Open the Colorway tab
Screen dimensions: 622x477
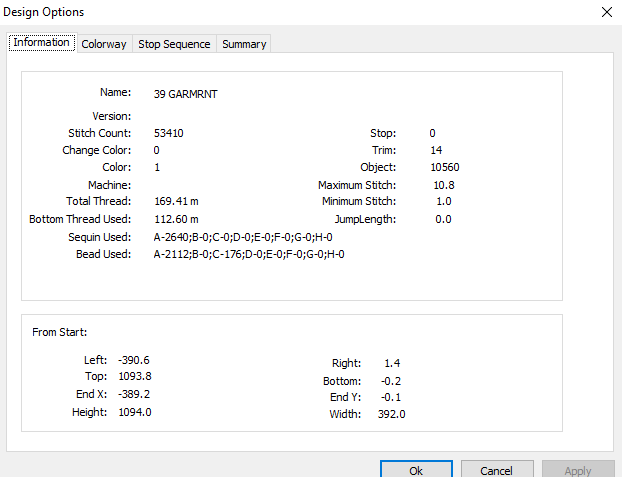104,44
